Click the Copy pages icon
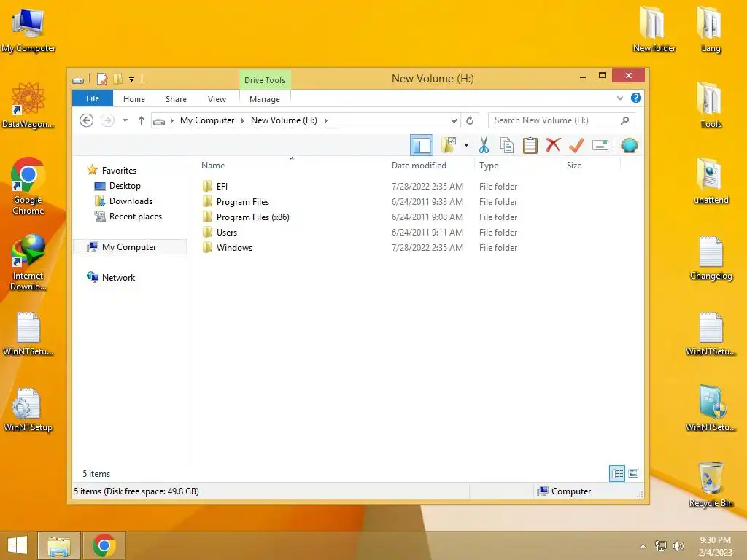Viewport: 747px width, 560px height. (x=507, y=145)
